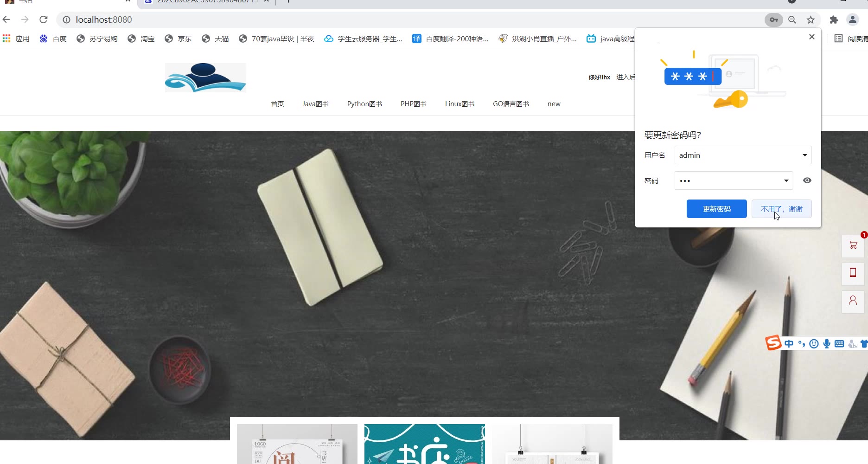
Task: Open the 天猫 bookmark
Action: pos(216,39)
